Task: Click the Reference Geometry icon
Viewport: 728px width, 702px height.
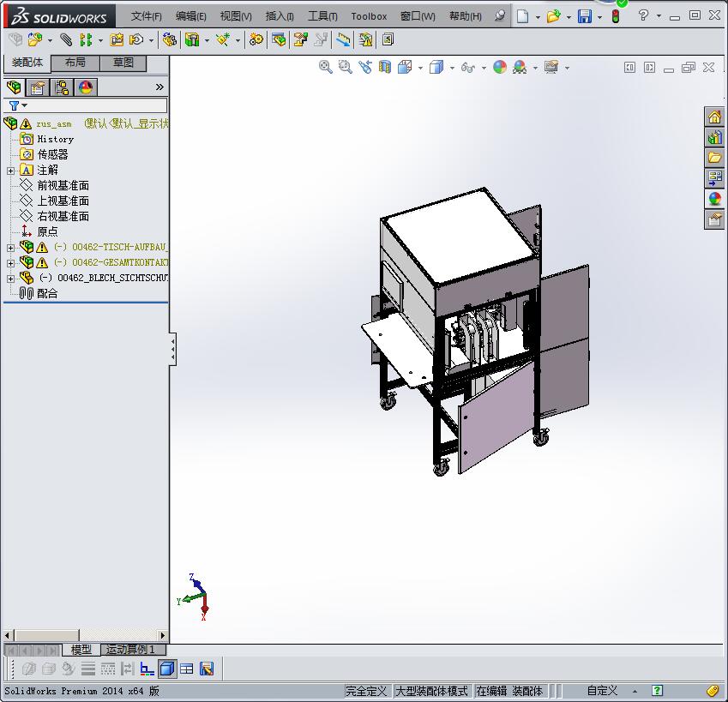Action: (x=223, y=40)
